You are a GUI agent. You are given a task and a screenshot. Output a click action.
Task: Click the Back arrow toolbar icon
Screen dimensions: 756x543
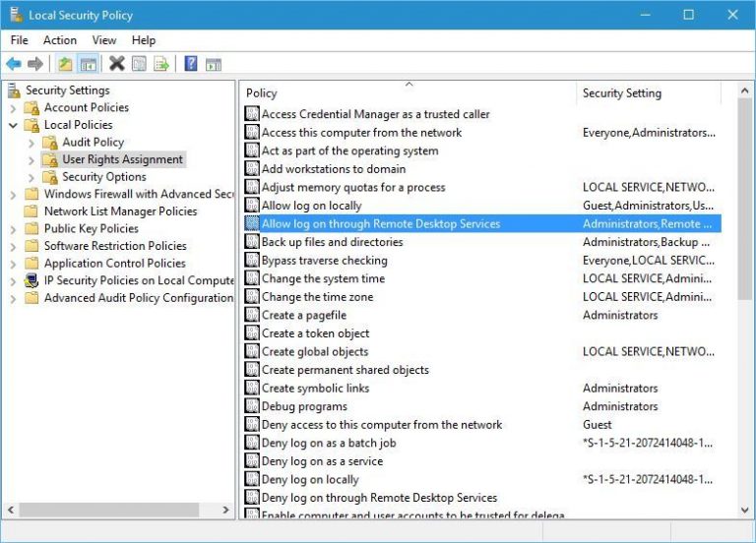14,64
